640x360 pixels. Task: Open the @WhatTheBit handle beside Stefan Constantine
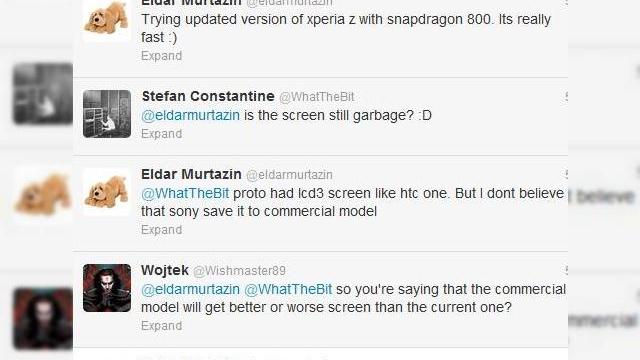[x=317, y=97]
